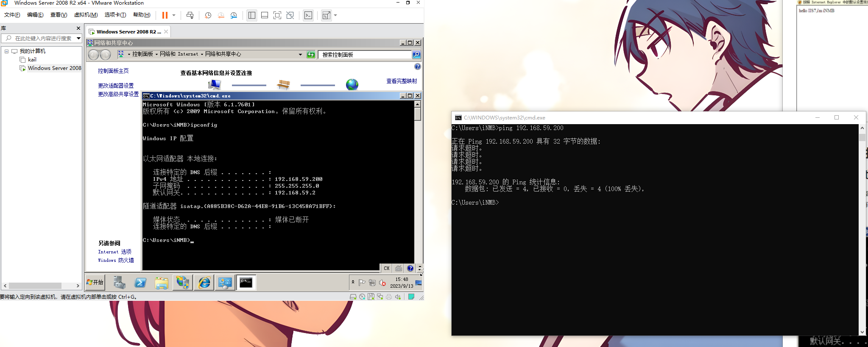
Task: Click the muted volume tray icon
Action: [382, 283]
